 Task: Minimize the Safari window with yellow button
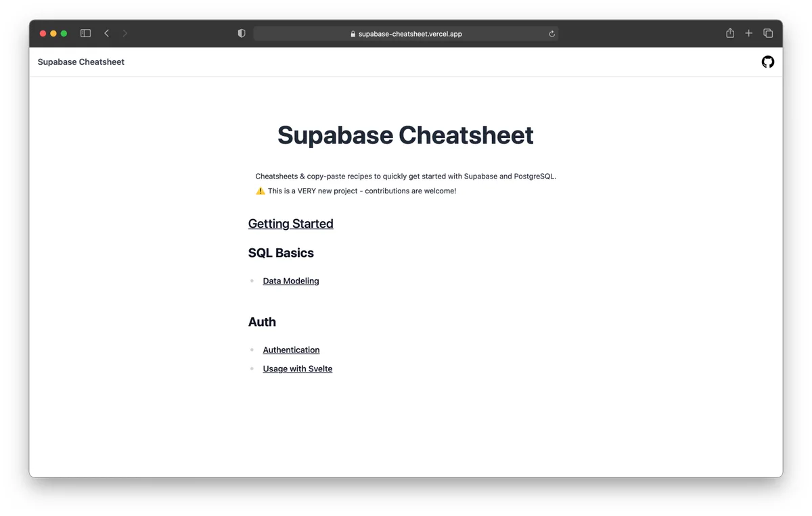(53, 33)
